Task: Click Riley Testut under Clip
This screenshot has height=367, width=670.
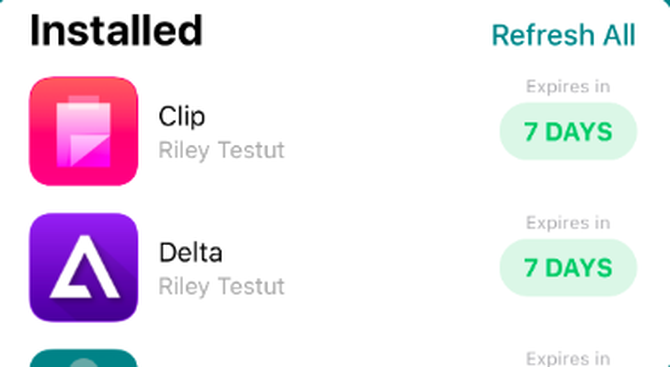Action: tap(221, 150)
